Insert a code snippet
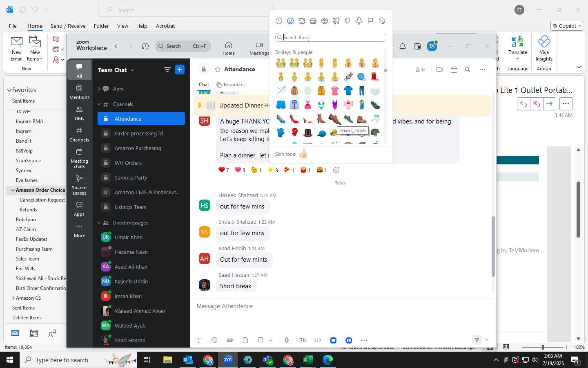Image resolution: width=588 pixels, height=368 pixels. tap(318, 340)
